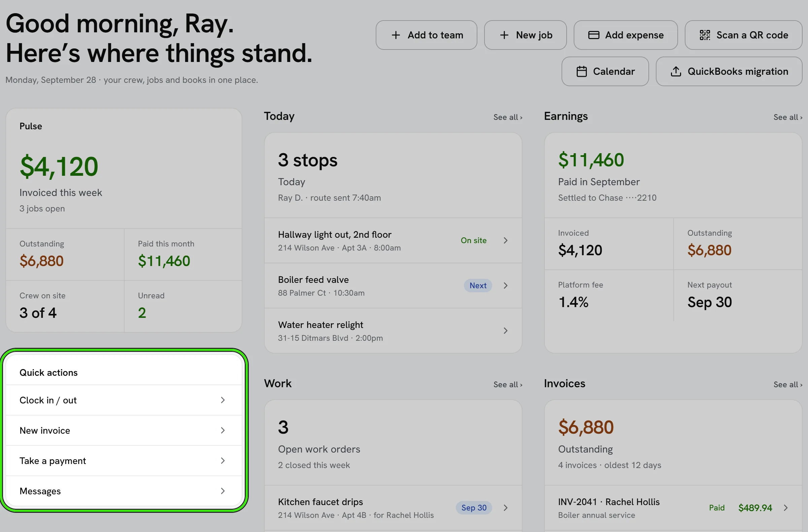Click the Next payout Sep 30 value

(x=710, y=302)
